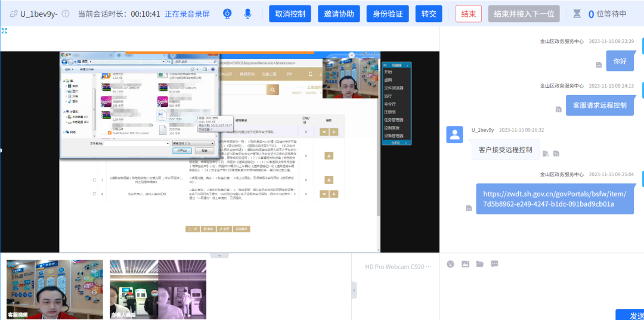Toggle the webcam icon in top bar

[227, 14]
